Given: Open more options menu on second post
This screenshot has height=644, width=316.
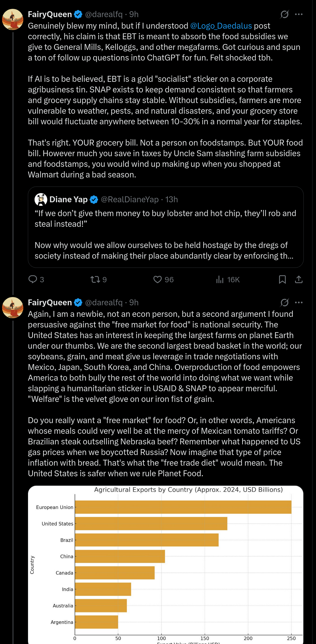Looking at the screenshot, I should pos(299,302).
